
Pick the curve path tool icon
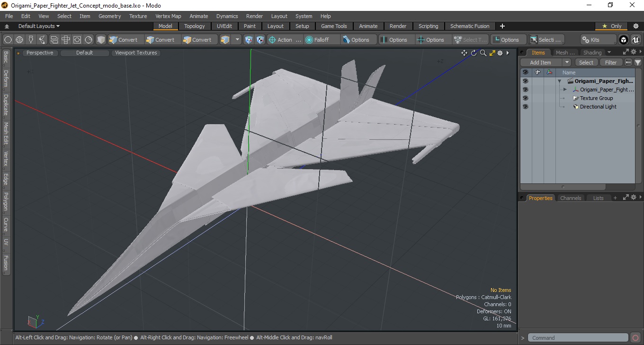42,40
